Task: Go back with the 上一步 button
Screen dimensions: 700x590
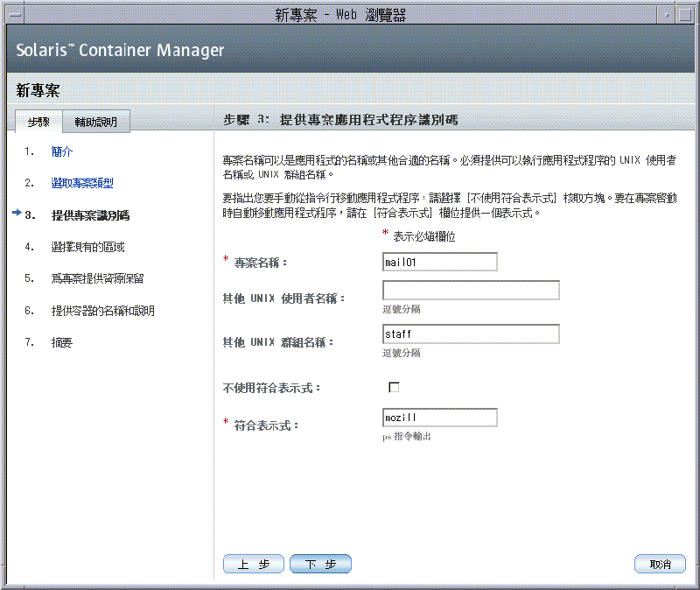Action: tap(254, 564)
